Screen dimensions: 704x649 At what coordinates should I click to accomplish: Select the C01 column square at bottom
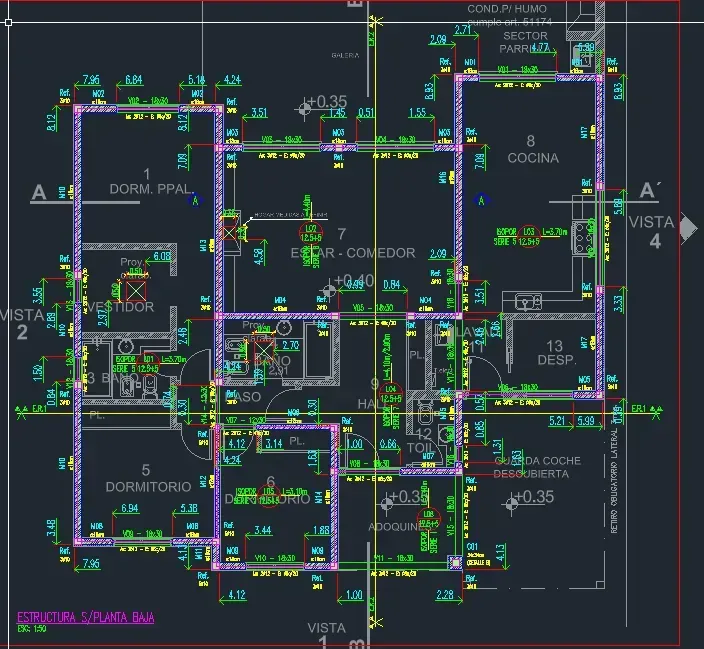[x=456, y=562]
